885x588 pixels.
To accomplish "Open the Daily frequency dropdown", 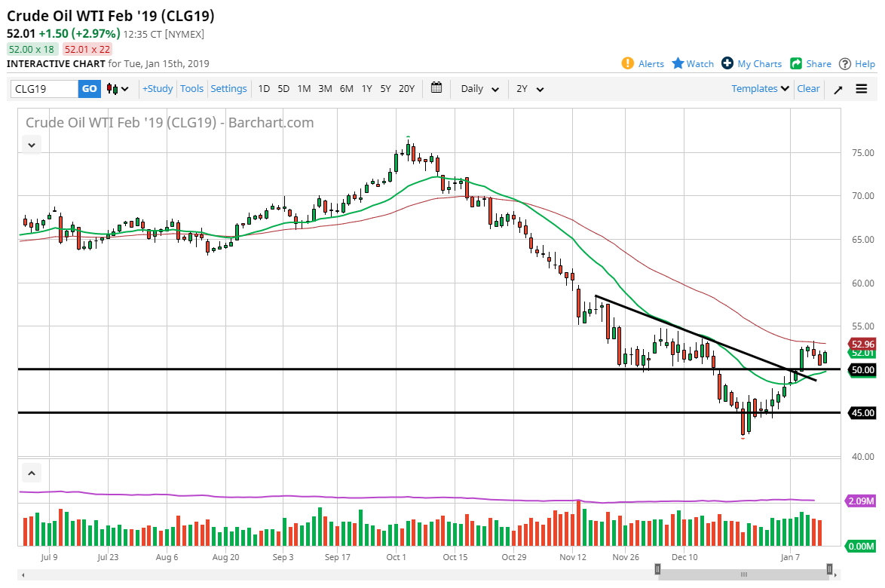I will pos(478,88).
